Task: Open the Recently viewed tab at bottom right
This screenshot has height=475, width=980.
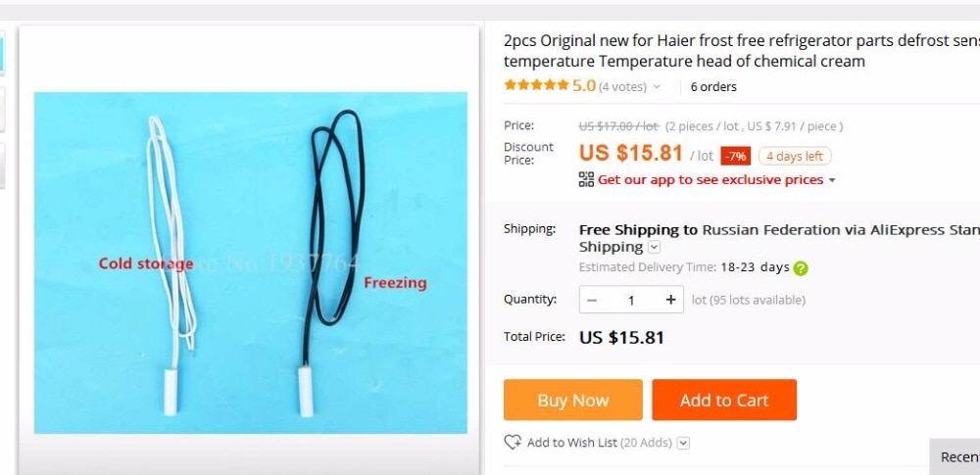Action: click(x=955, y=456)
